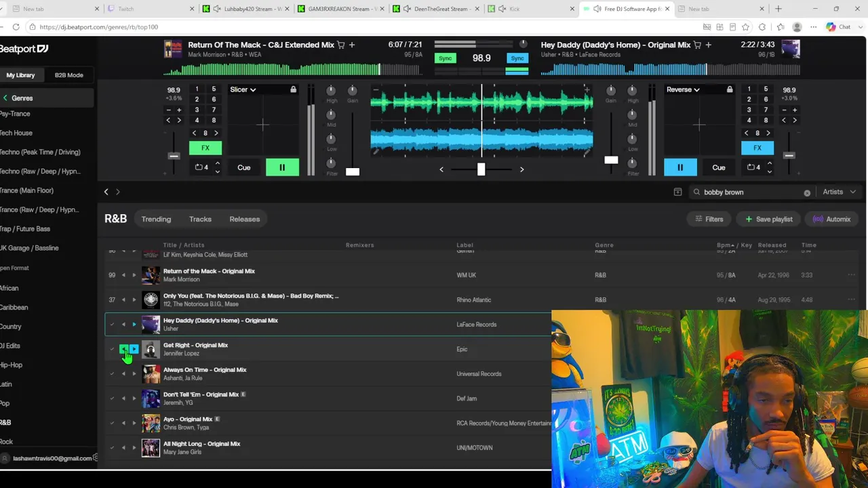Add Hey Daddy track to cart
The height and width of the screenshot is (488, 868).
698,45
